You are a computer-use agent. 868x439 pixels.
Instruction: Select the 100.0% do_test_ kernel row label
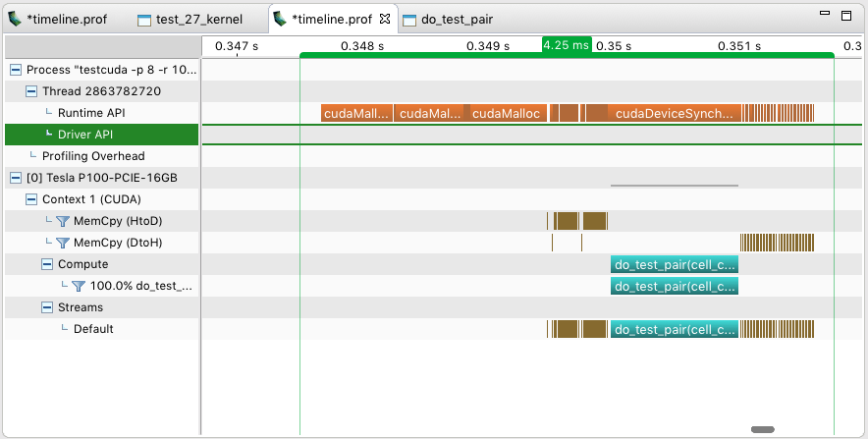[x=141, y=286]
